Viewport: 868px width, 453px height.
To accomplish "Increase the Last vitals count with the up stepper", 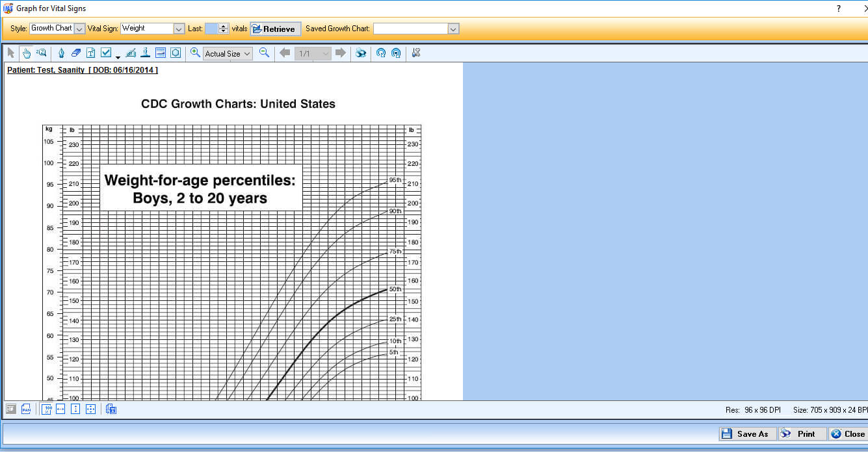I will pyautogui.click(x=223, y=26).
